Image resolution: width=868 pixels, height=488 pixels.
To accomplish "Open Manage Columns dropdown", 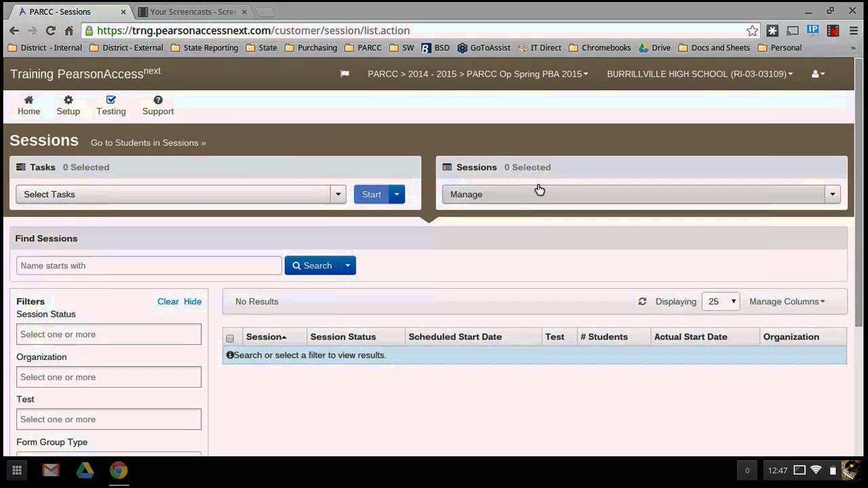I will [x=787, y=302].
